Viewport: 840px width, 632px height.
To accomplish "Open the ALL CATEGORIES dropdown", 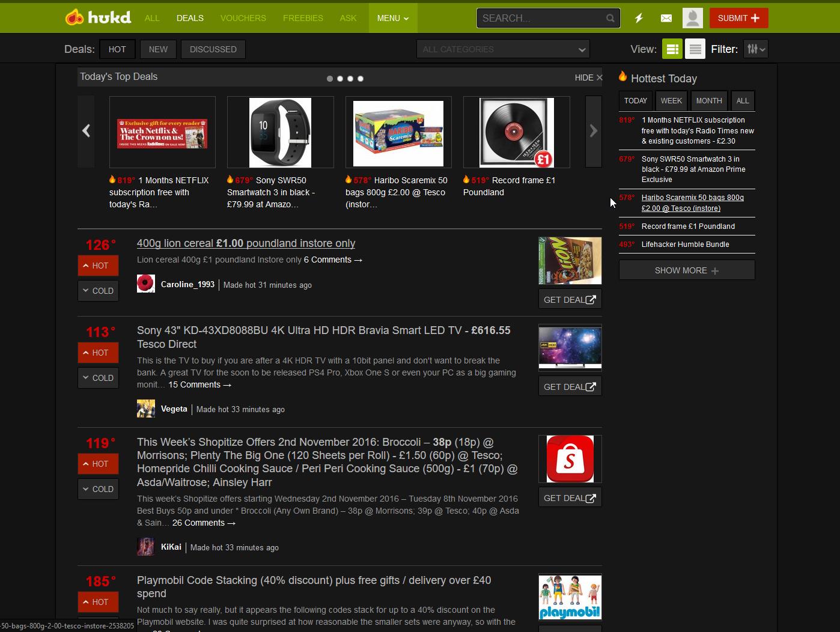I will [x=503, y=49].
